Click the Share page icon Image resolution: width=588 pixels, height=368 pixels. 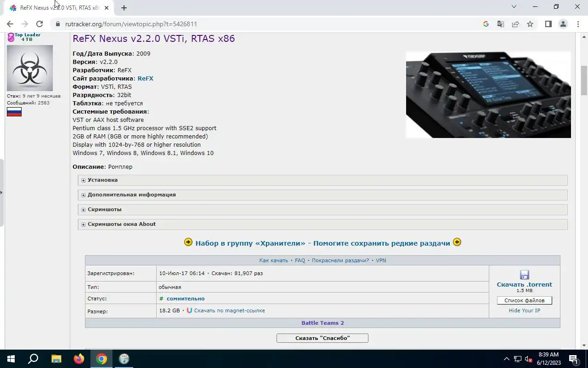pos(515,24)
